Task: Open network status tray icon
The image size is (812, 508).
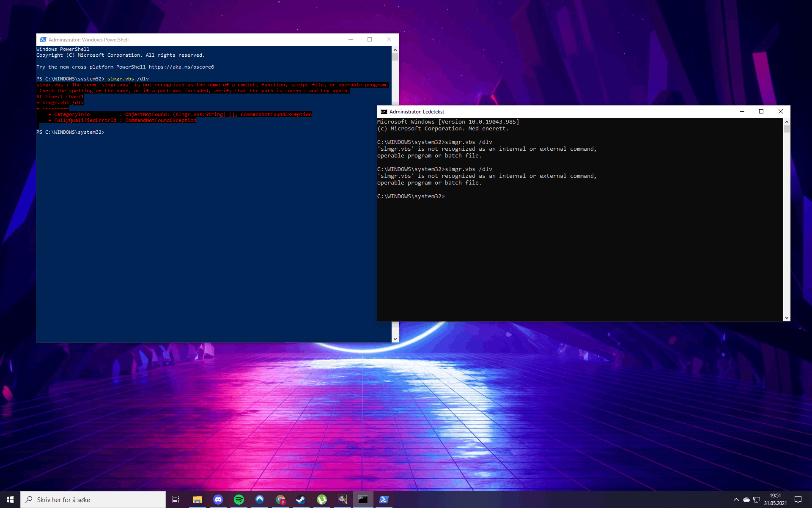Action: [x=757, y=500]
